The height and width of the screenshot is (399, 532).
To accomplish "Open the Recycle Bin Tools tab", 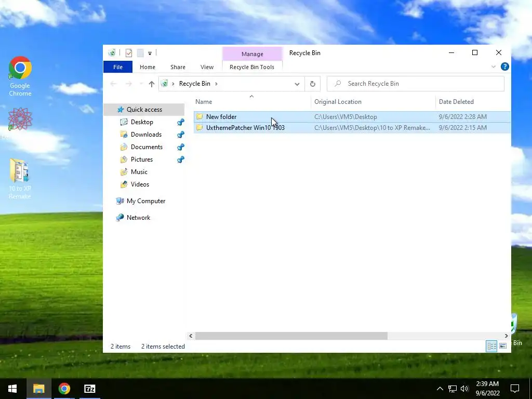I will 252,67.
